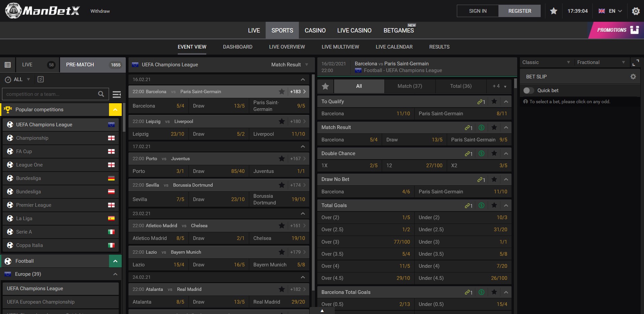644x314 pixels.
Task: Favorite the Porto vs Juventus match
Action: point(282,159)
